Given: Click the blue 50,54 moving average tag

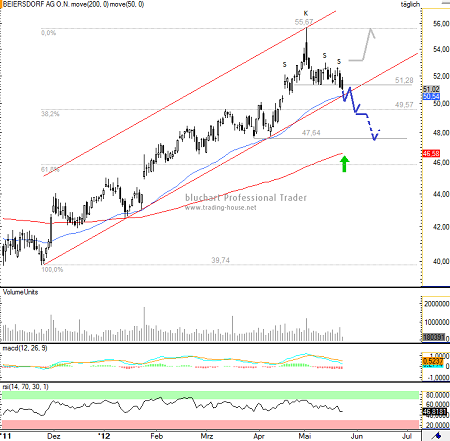Looking at the screenshot, I should (x=431, y=97).
